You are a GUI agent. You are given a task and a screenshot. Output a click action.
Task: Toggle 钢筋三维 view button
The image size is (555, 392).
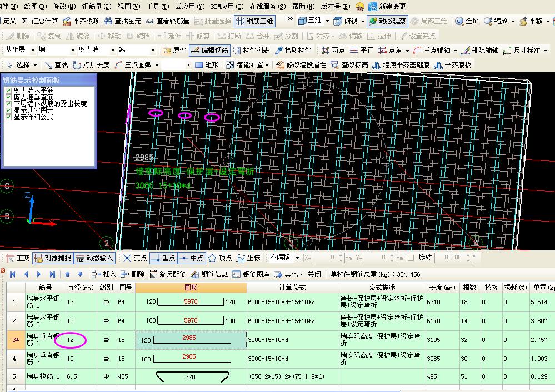pos(254,21)
